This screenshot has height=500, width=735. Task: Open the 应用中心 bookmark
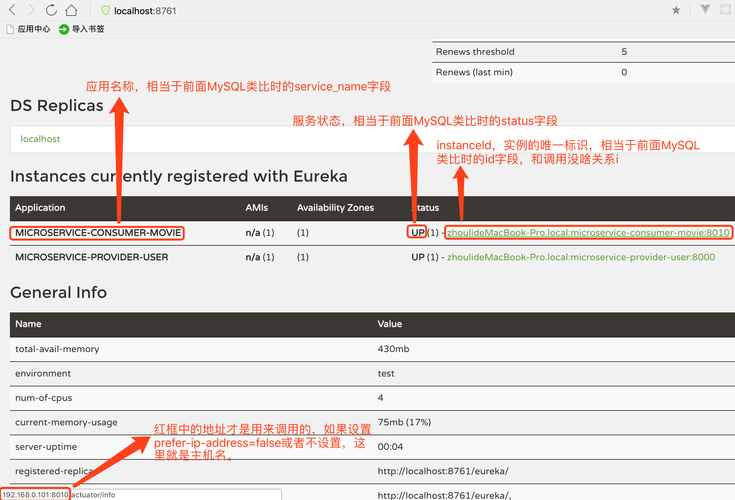coord(28,29)
